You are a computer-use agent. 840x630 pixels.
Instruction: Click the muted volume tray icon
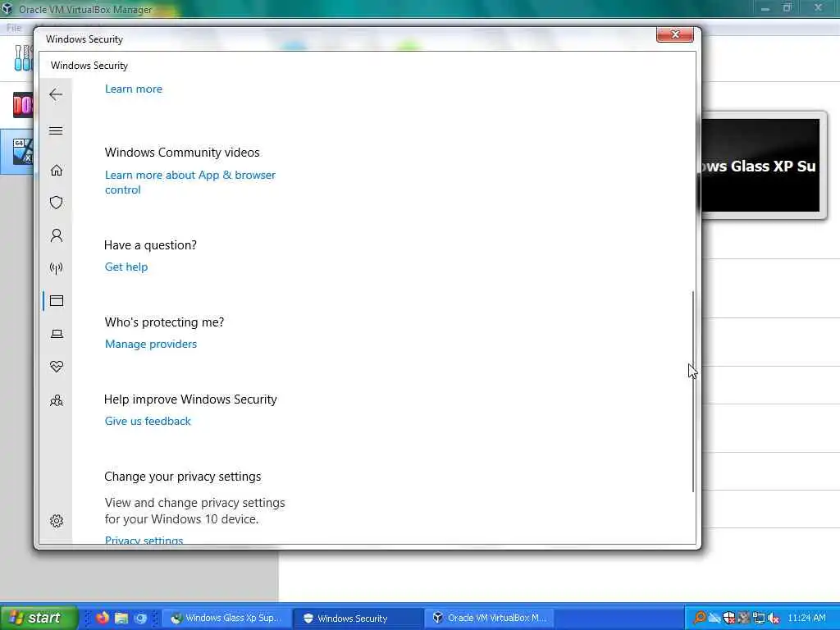773,618
